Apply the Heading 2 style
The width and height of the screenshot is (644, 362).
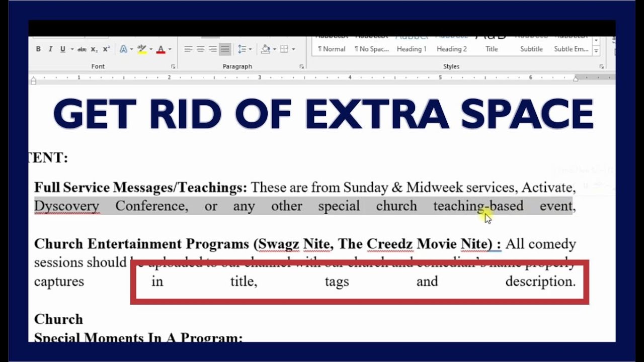[x=452, y=45]
